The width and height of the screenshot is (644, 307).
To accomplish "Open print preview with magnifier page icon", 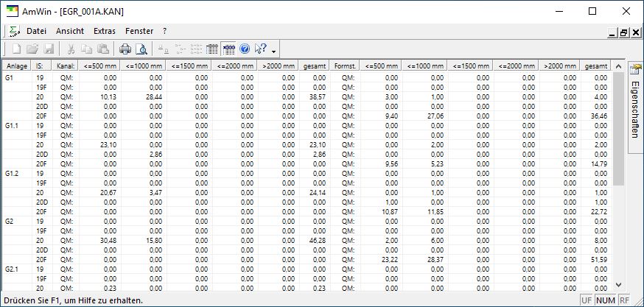I will tap(141, 49).
